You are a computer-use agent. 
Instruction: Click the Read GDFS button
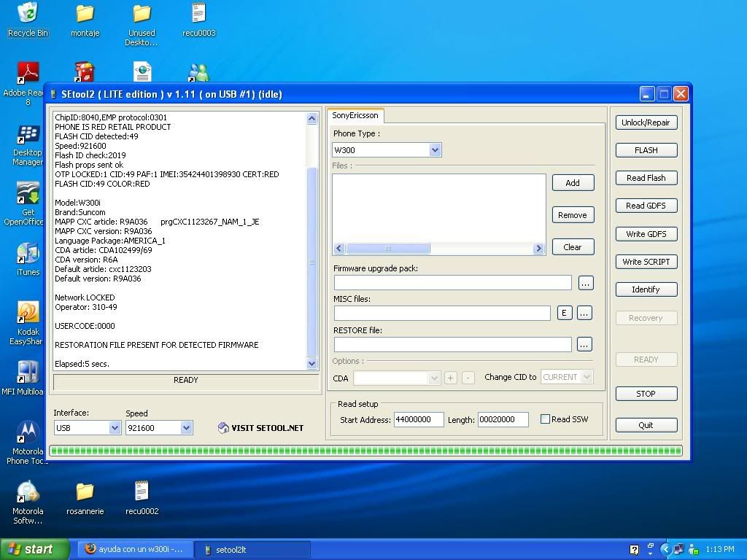click(646, 206)
